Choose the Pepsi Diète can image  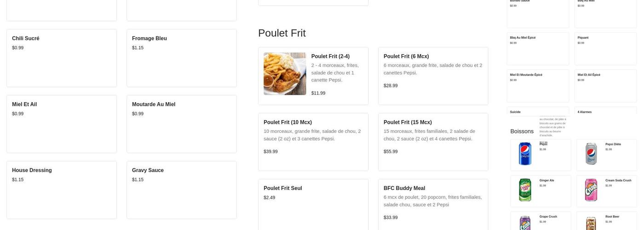click(x=591, y=154)
